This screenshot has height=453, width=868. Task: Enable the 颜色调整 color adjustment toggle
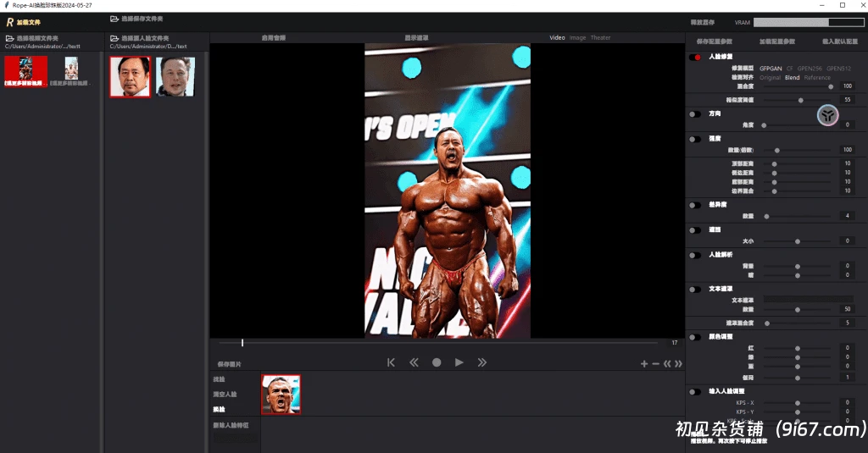[695, 337]
